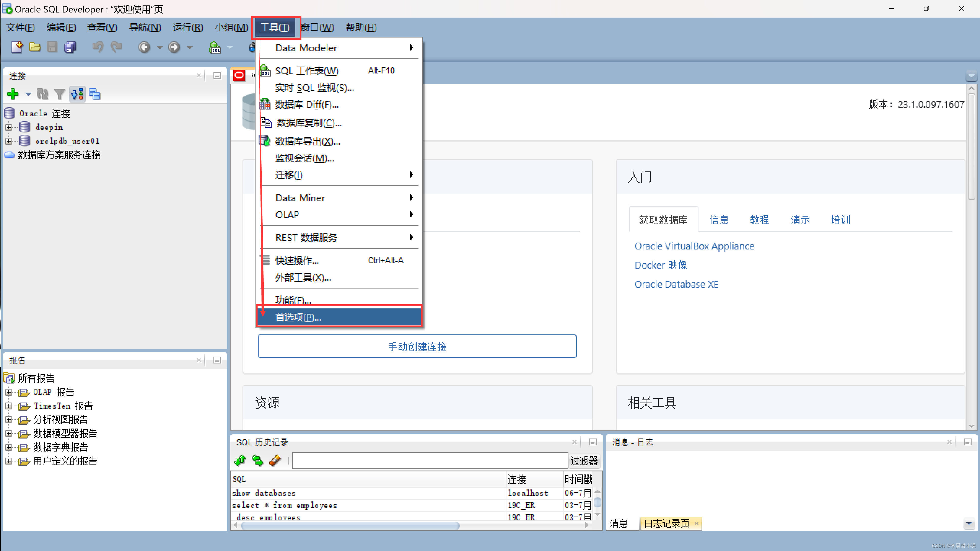Open the Oracle VirtualBox Appliance link
This screenshot has width=980, height=551.
pos(694,246)
